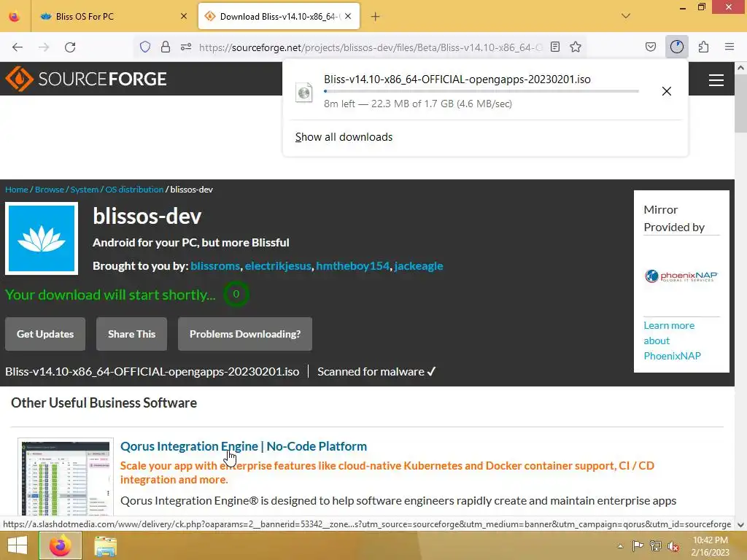This screenshot has height=560, width=747.
Task: Close the Download Bliss-v14.10 tab
Action: pos(348,16)
